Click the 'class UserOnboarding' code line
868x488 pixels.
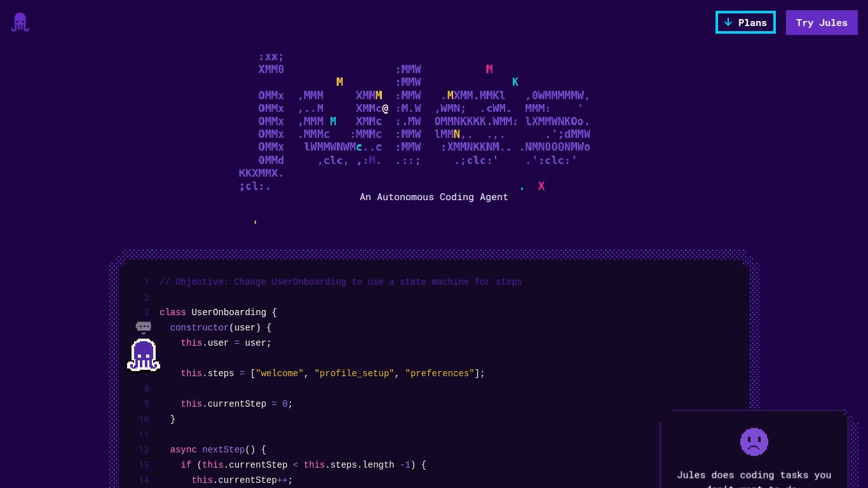[218, 312]
